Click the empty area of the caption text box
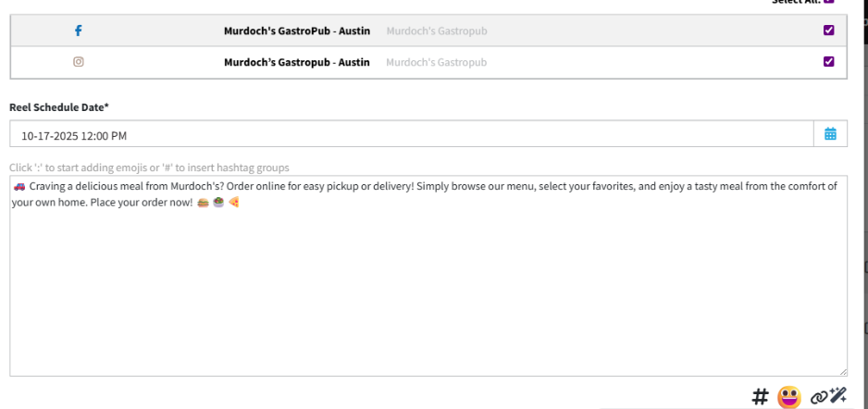 [428, 296]
